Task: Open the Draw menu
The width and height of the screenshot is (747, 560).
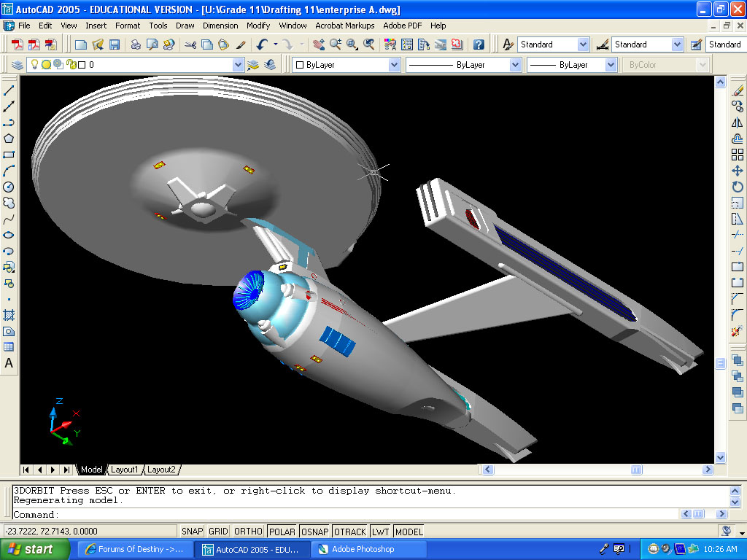Action: click(185, 26)
